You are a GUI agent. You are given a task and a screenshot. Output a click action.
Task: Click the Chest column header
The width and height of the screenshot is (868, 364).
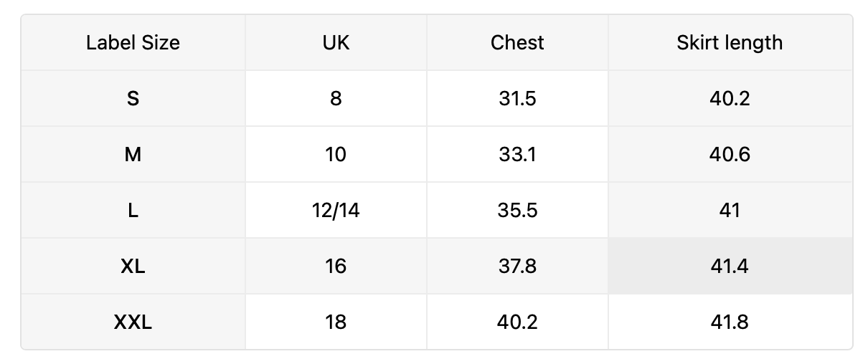(x=517, y=42)
